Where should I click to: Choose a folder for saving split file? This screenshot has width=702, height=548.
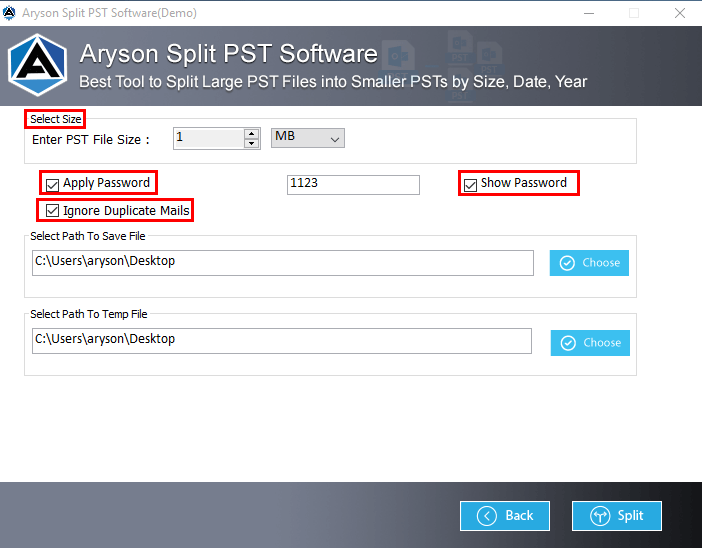pos(589,263)
